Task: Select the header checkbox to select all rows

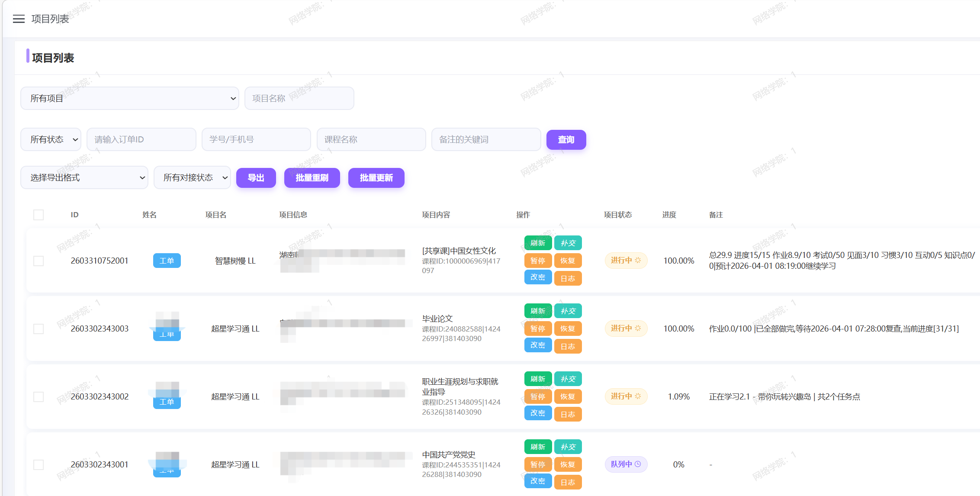Action: point(39,214)
